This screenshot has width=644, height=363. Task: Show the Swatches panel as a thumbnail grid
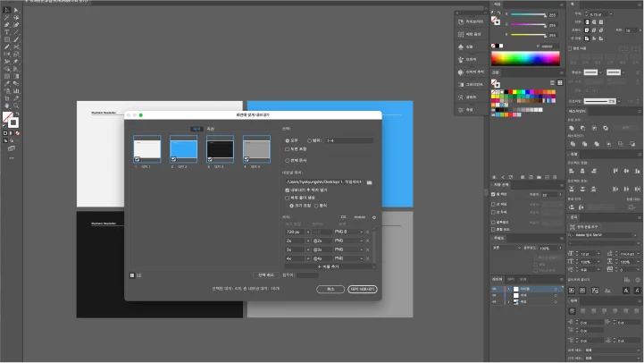point(560,82)
